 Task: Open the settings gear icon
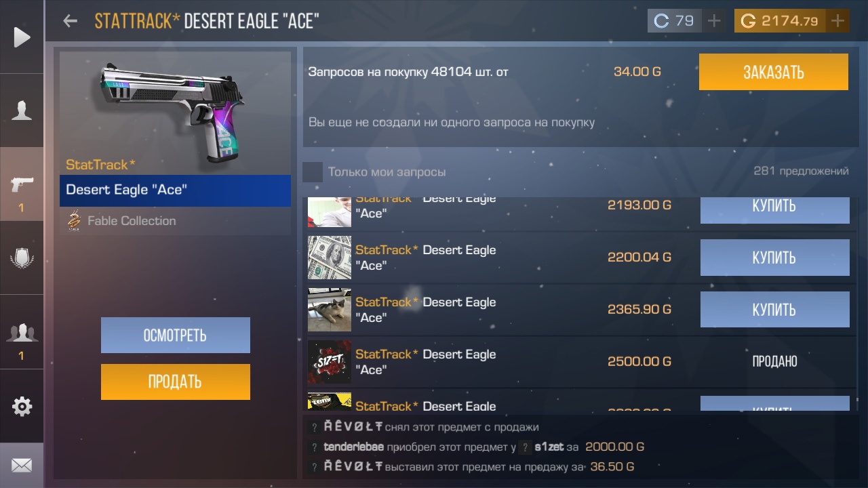click(x=22, y=407)
